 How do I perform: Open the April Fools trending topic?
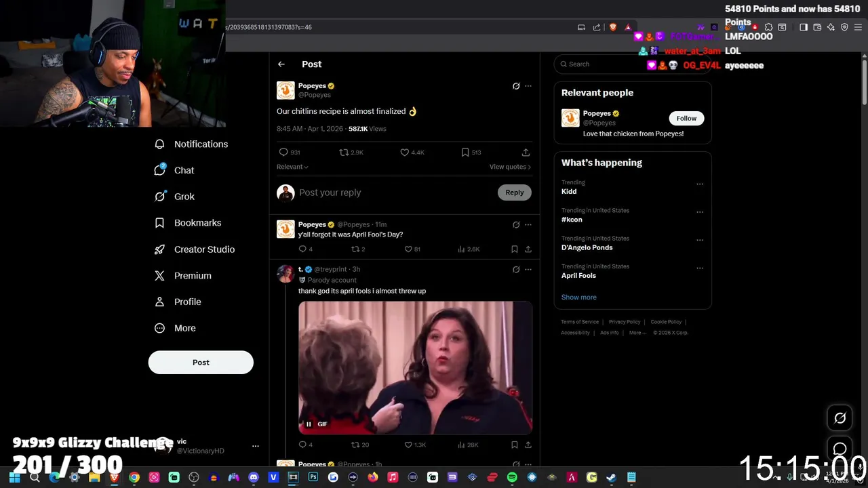pyautogui.click(x=578, y=276)
